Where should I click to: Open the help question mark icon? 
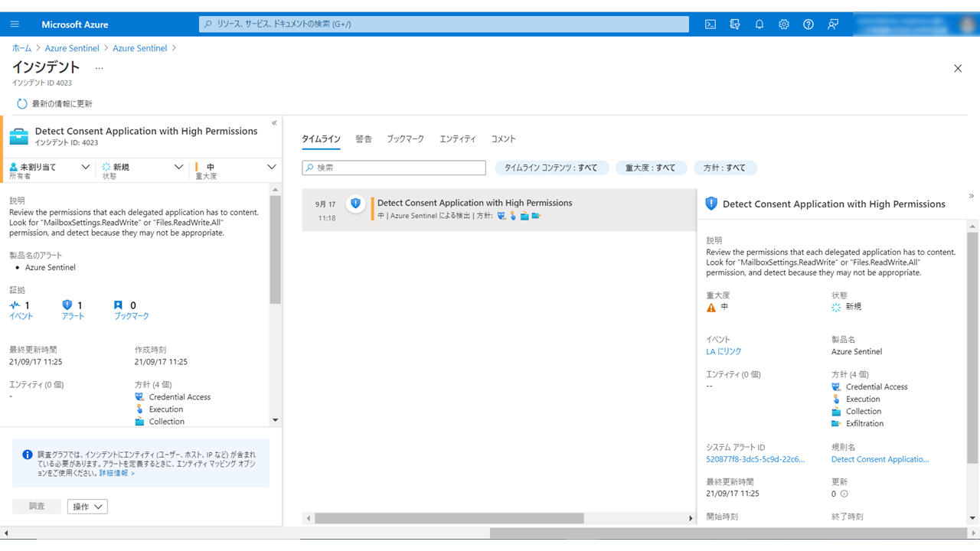point(808,24)
